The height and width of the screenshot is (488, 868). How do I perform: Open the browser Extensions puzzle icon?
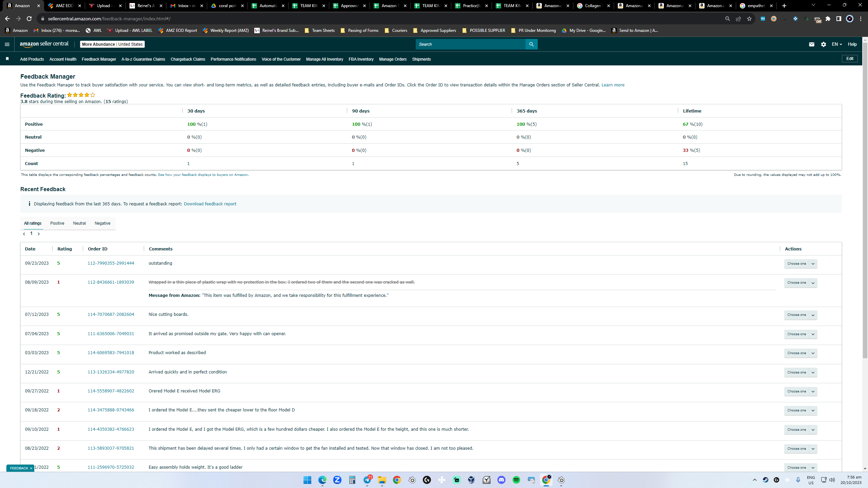click(828, 19)
